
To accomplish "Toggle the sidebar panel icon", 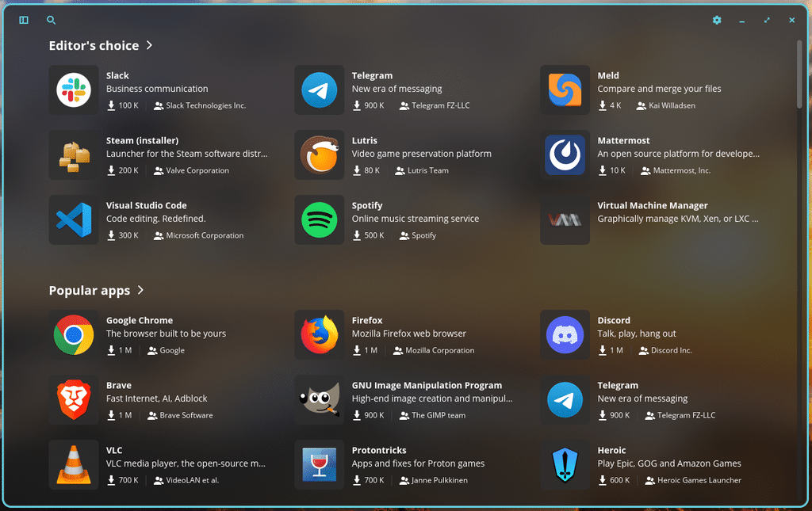I will click(24, 20).
